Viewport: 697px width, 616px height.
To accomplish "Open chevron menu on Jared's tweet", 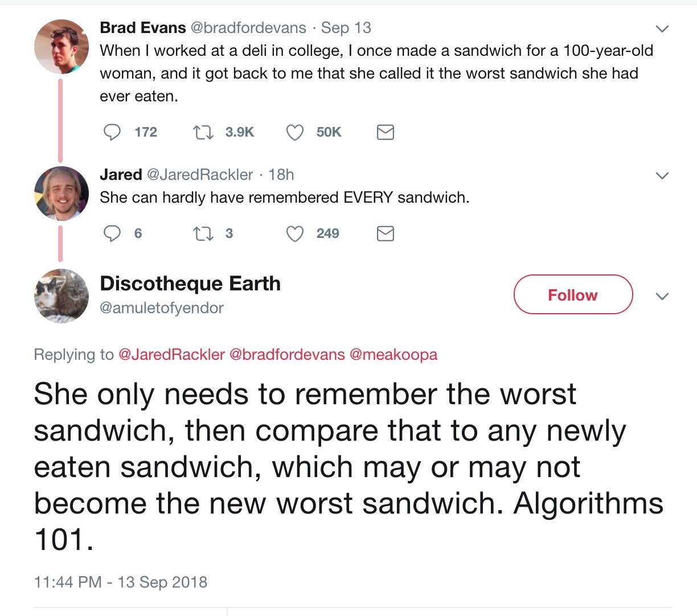I will [661, 175].
